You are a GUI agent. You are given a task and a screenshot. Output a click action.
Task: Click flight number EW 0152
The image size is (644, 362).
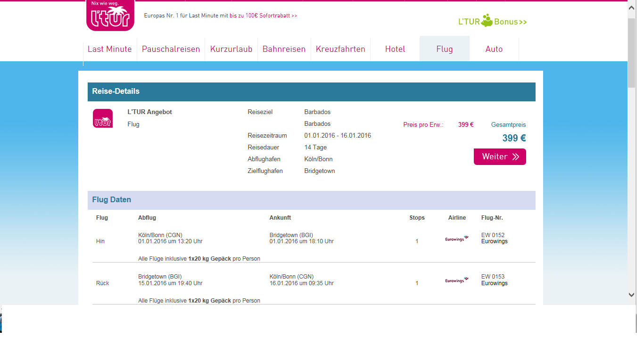(493, 235)
